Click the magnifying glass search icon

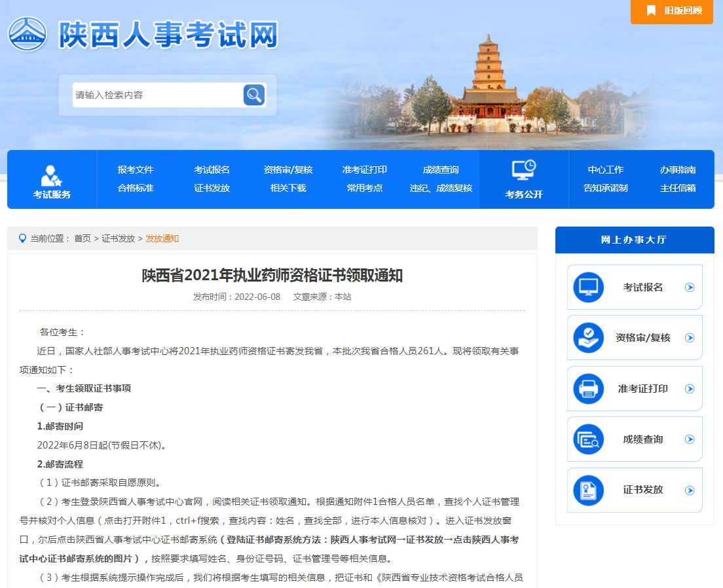[254, 95]
